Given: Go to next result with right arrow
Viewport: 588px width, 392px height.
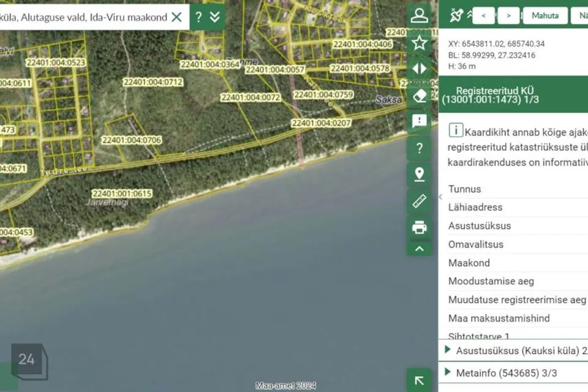Looking at the screenshot, I should (x=508, y=15).
